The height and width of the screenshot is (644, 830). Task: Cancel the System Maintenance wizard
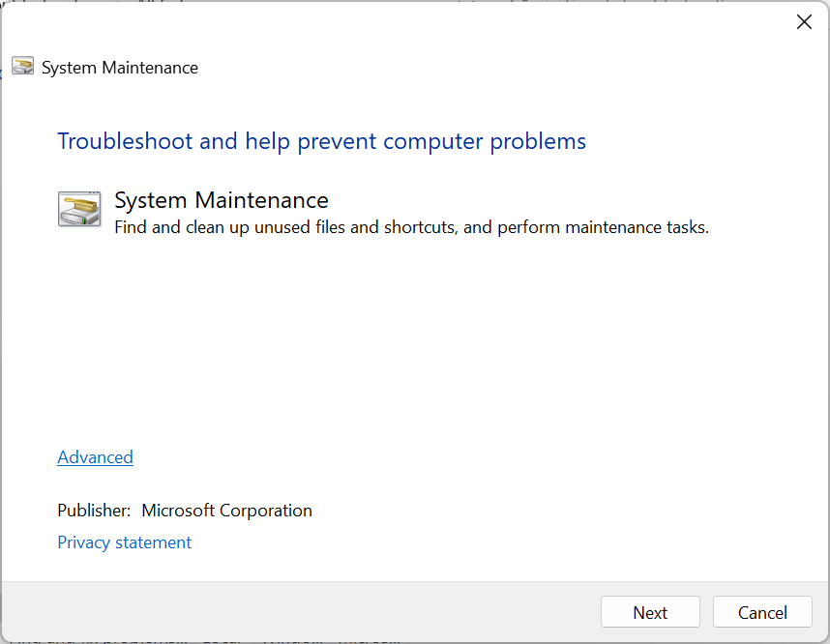click(x=762, y=612)
